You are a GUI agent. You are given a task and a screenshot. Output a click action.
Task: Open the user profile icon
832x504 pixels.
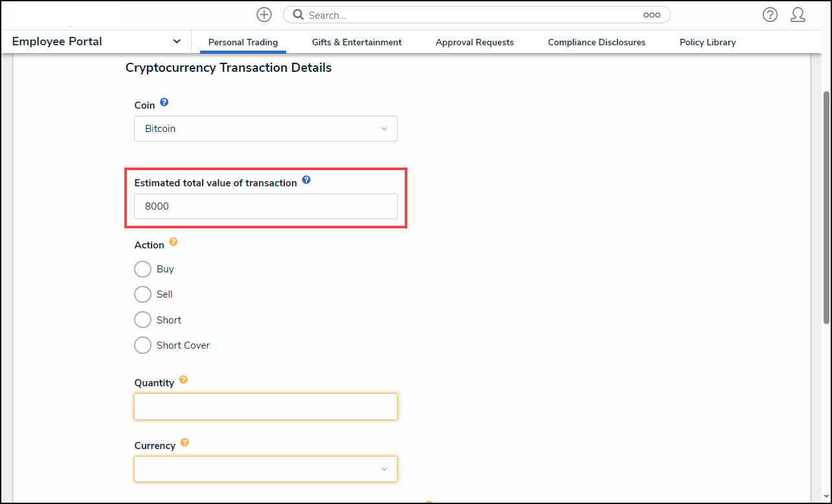798,15
